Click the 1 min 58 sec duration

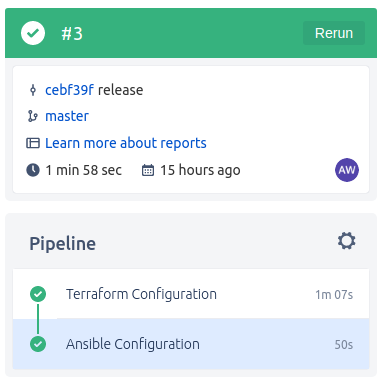click(x=84, y=170)
